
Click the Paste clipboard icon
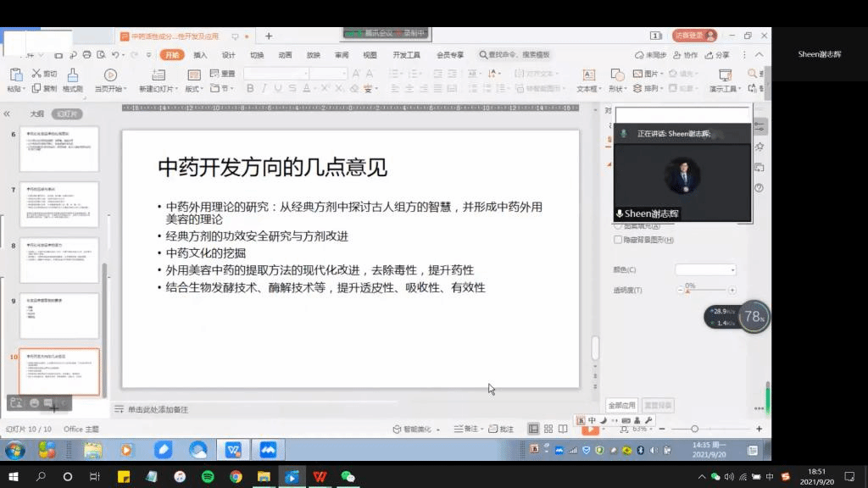tap(16, 75)
